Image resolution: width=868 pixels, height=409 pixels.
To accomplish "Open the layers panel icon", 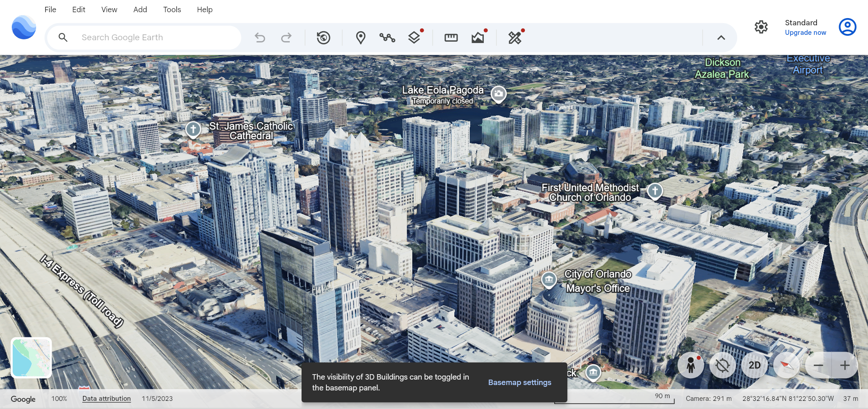I will pos(415,38).
